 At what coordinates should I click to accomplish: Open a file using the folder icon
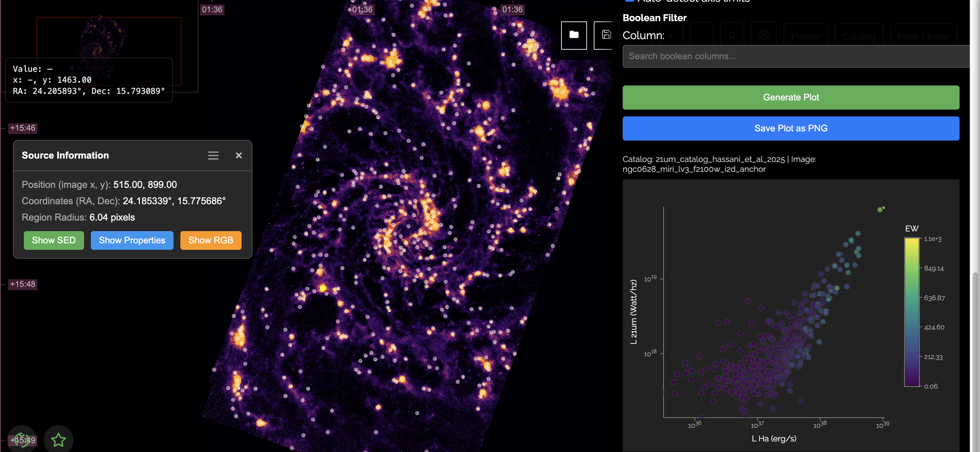574,35
